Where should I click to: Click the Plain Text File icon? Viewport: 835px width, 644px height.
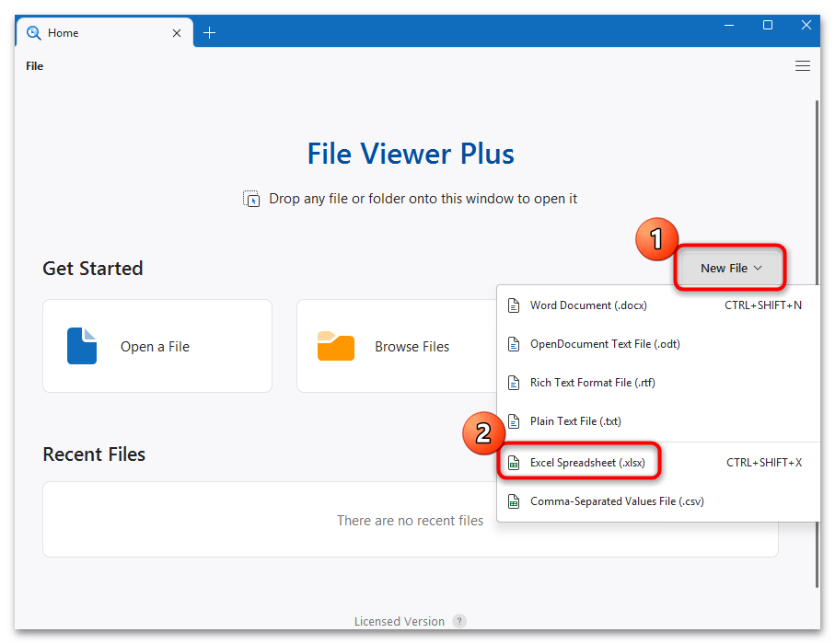(514, 420)
